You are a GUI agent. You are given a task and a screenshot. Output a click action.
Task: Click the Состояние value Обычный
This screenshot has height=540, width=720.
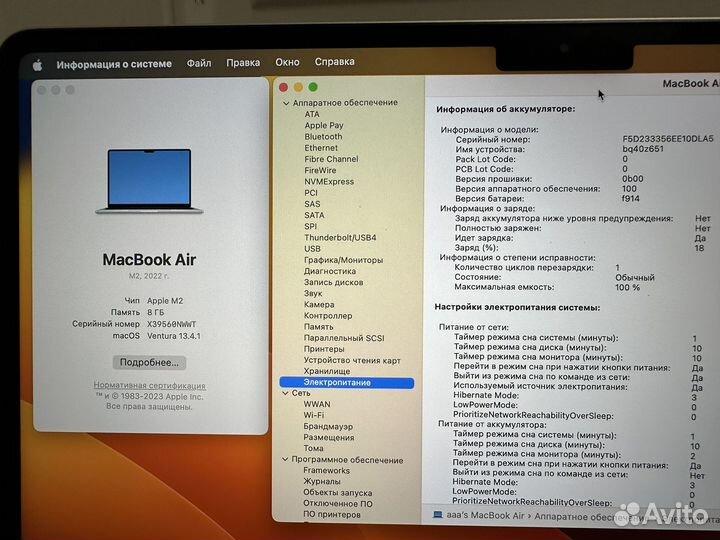pos(635,277)
